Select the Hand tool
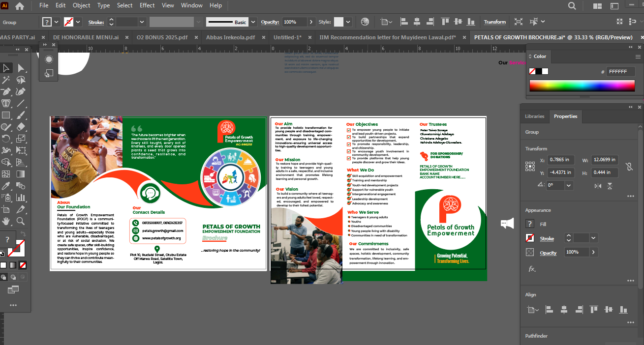The height and width of the screenshot is (345, 644). pos(6,221)
